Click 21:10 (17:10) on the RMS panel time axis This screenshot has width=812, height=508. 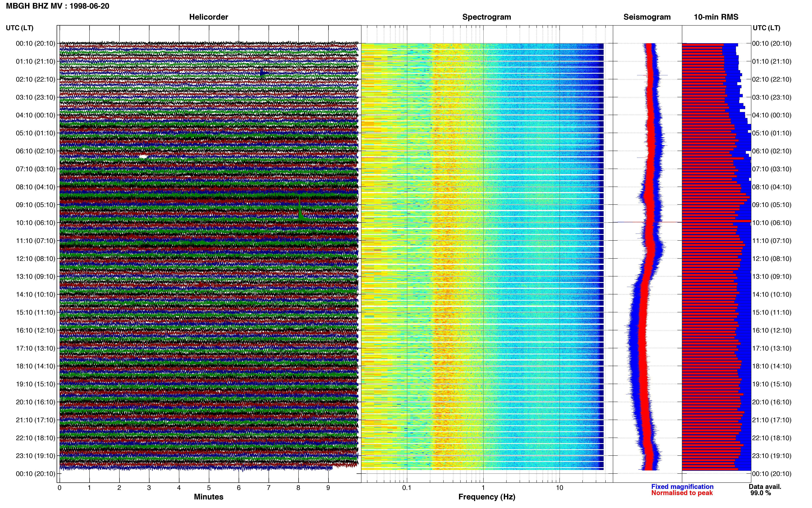point(772,420)
